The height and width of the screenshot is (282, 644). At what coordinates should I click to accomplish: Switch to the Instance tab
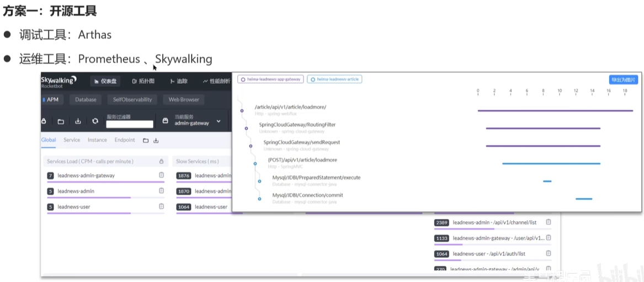(97, 140)
